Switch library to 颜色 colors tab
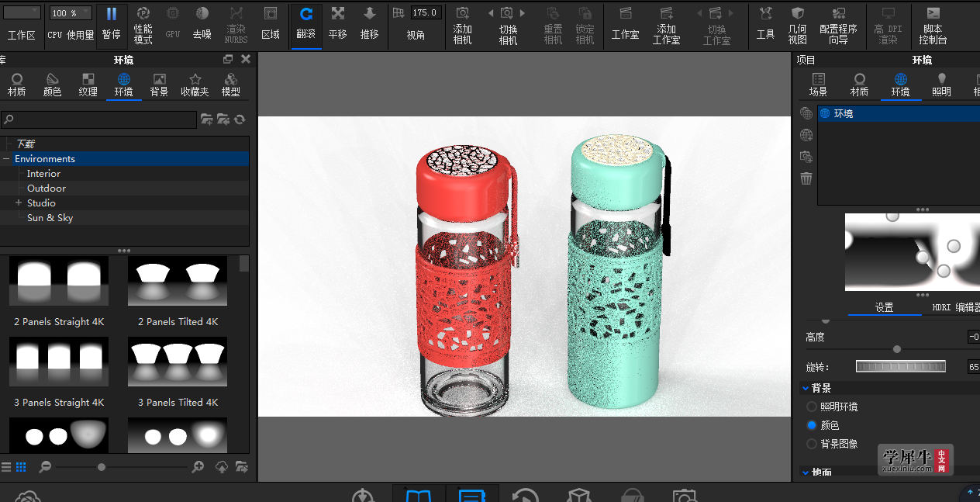The height and width of the screenshot is (502, 980). (52, 85)
